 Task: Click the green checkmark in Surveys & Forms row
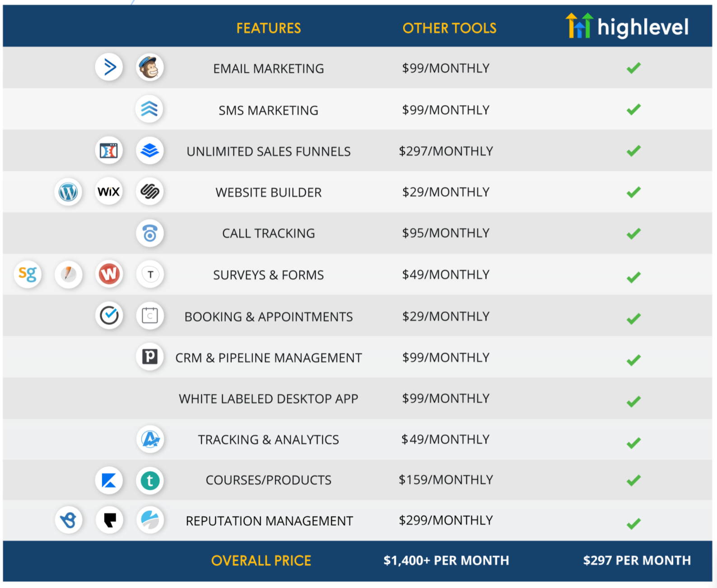pyautogui.click(x=633, y=278)
